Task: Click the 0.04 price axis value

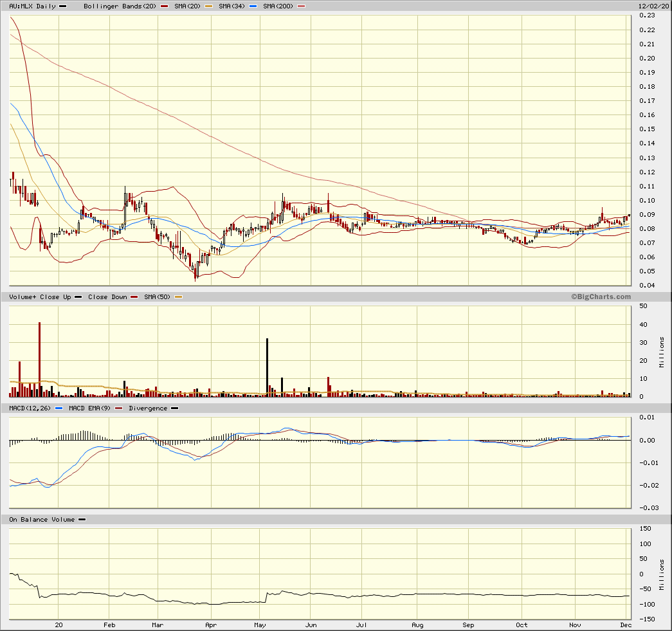Action: click(647, 286)
